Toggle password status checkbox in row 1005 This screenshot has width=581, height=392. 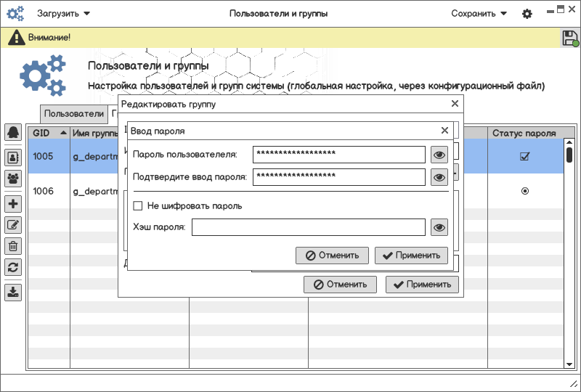(x=524, y=156)
